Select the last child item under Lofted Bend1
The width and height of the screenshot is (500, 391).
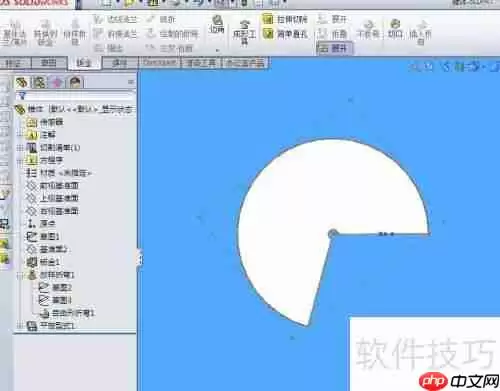point(67,313)
